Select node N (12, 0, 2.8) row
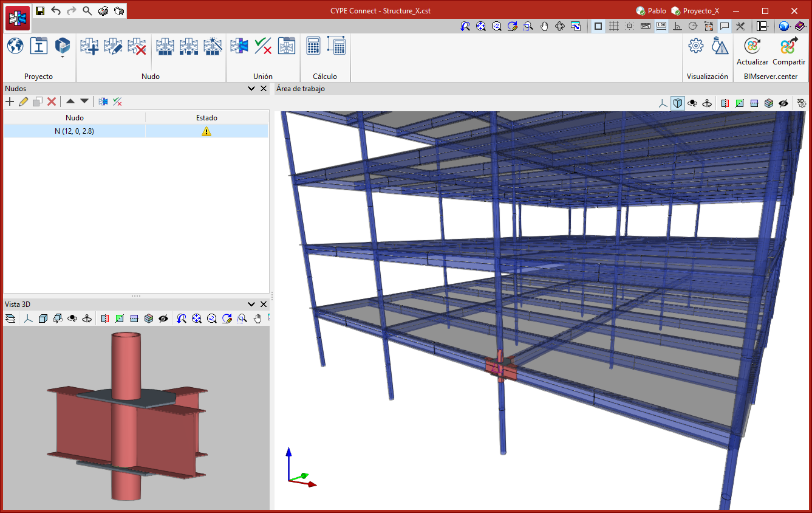Image resolution: width=812 pixels, height=513 pixels. 74,131
